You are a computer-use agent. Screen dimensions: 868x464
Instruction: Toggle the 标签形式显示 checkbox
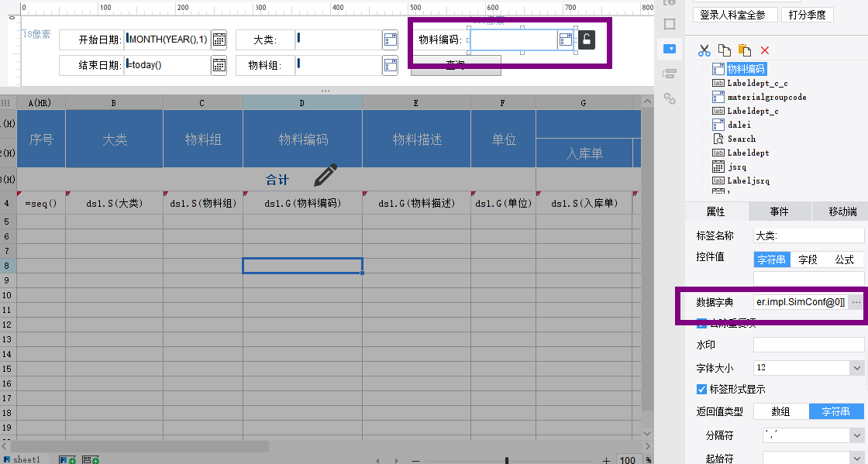coord(701,390)
